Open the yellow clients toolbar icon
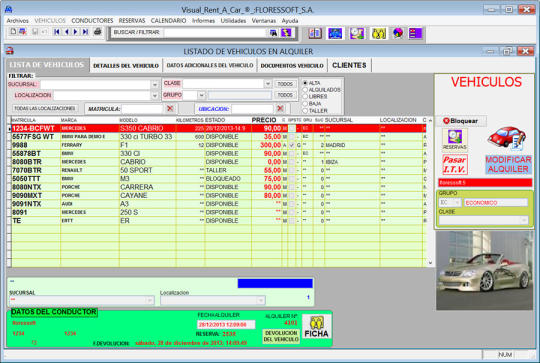540x363 pixels. (378, 33)
